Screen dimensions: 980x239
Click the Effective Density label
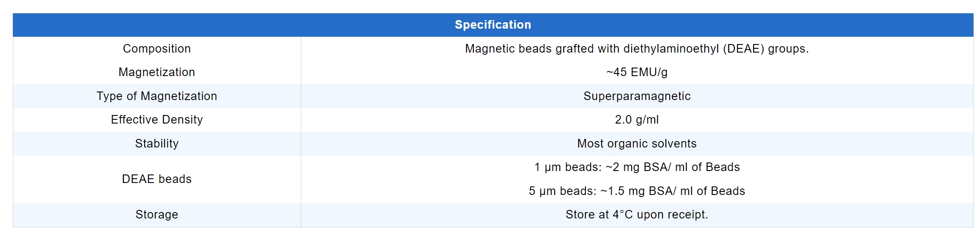(x=157, y=120)
